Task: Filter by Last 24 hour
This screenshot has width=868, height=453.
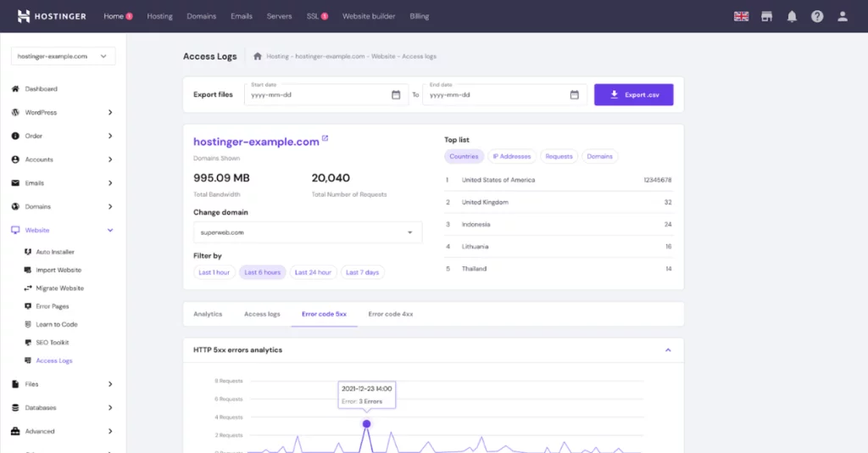Action: click(313, 272)
